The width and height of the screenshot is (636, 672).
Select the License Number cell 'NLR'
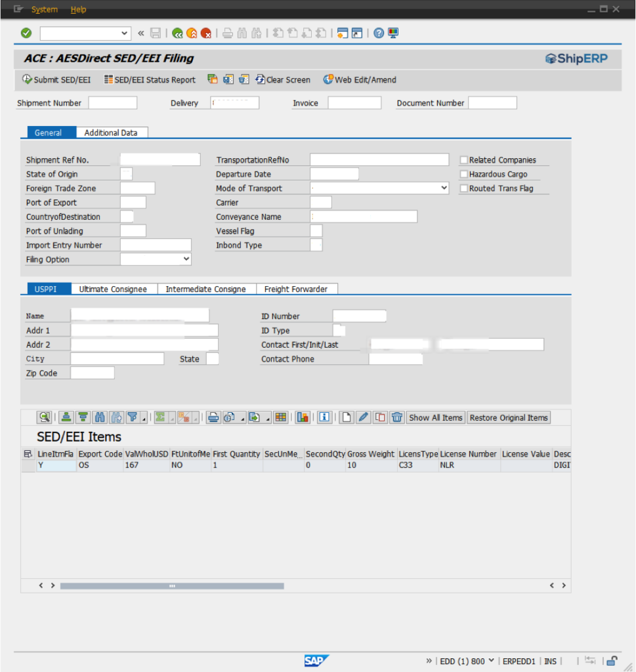[469, 465]
